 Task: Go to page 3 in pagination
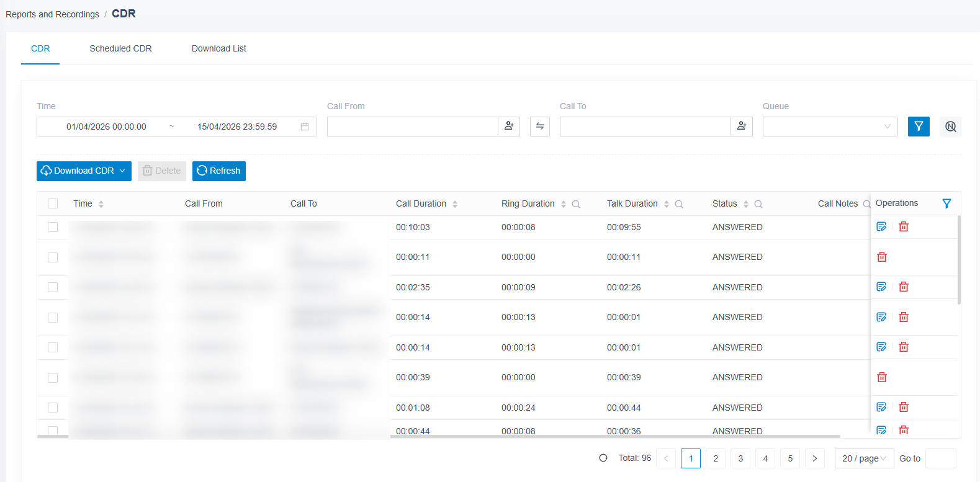[x=740, y=458]
